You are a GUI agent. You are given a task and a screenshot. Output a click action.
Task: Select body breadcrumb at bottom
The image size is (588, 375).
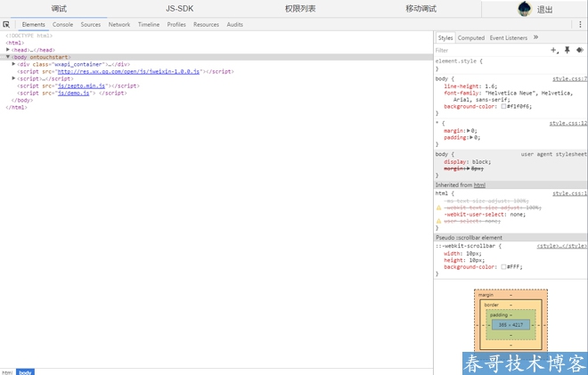point(25,372)
